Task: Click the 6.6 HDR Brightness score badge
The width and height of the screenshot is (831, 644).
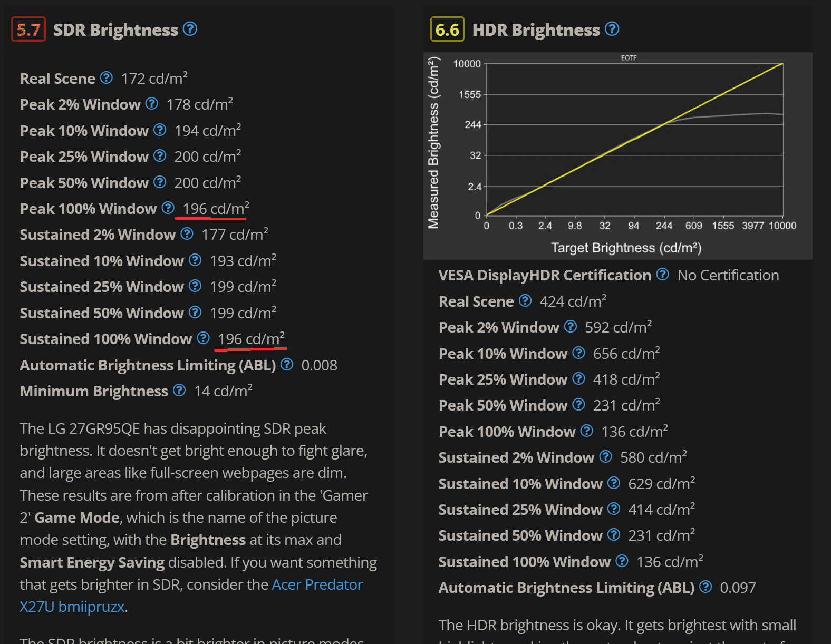Action: coord(447,29)
